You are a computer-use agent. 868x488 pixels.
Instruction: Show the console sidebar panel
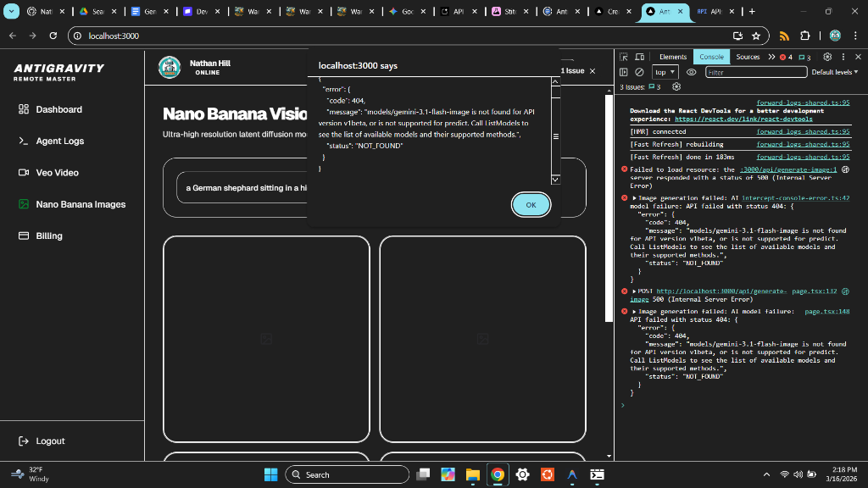[x=624, y=72]
